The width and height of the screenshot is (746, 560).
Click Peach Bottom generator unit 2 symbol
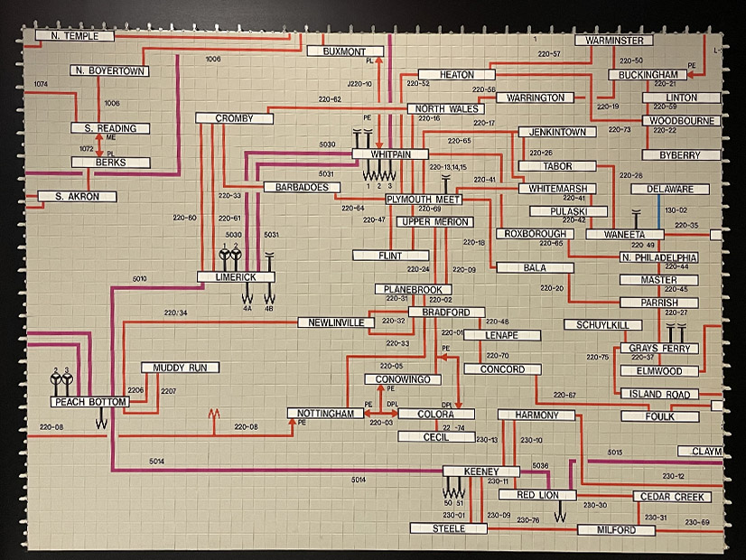click(x=56, y=379)
